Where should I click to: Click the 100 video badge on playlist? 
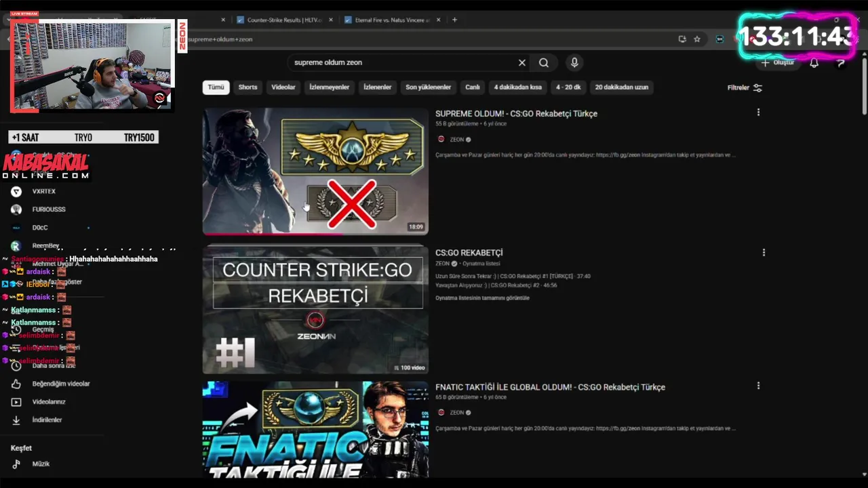pos(410,367)
